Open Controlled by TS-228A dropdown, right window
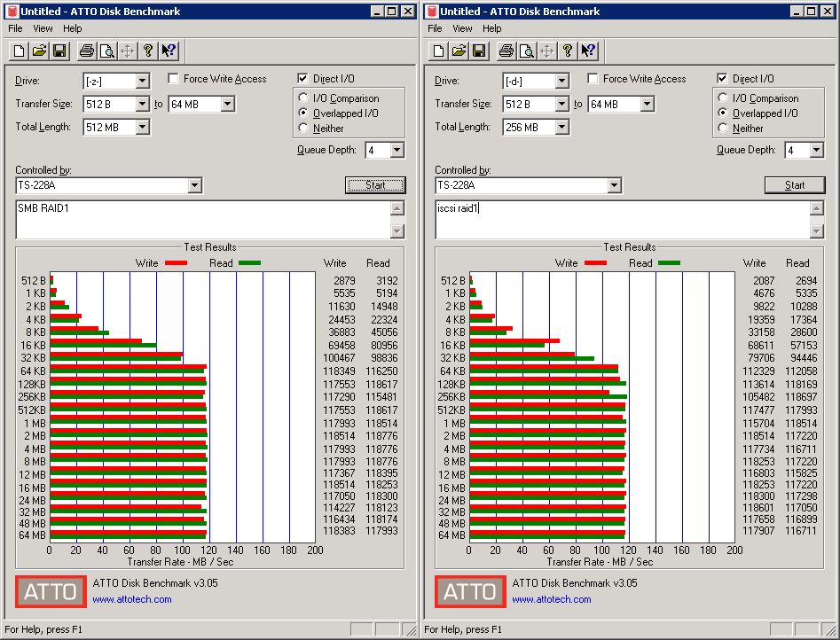 coord(615,185)
